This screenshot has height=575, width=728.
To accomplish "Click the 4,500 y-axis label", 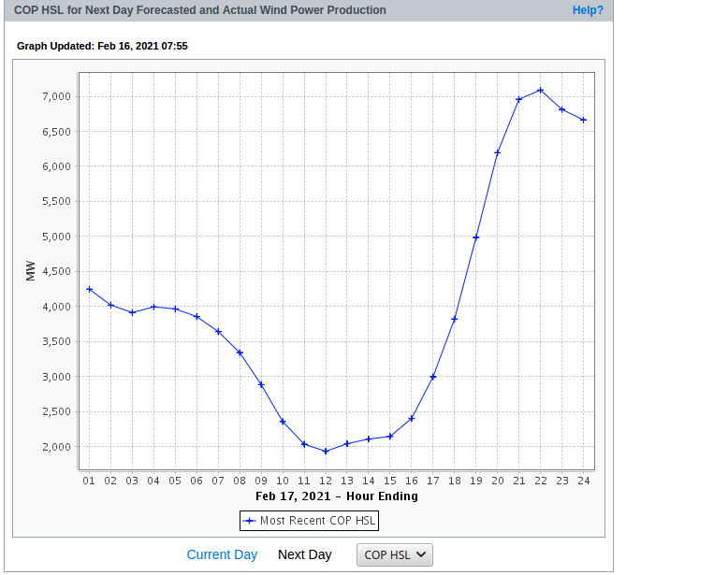I will tap(56, 271).
